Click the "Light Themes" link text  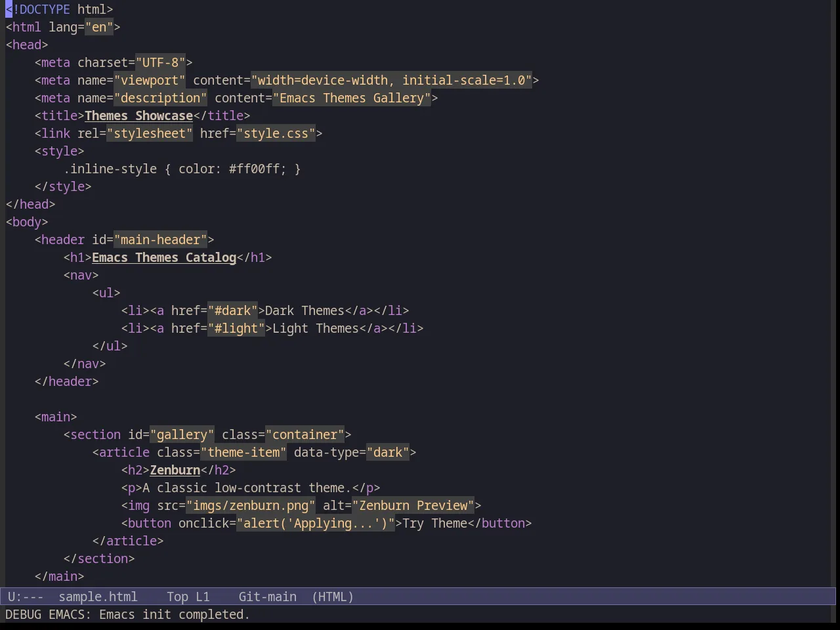316,328
